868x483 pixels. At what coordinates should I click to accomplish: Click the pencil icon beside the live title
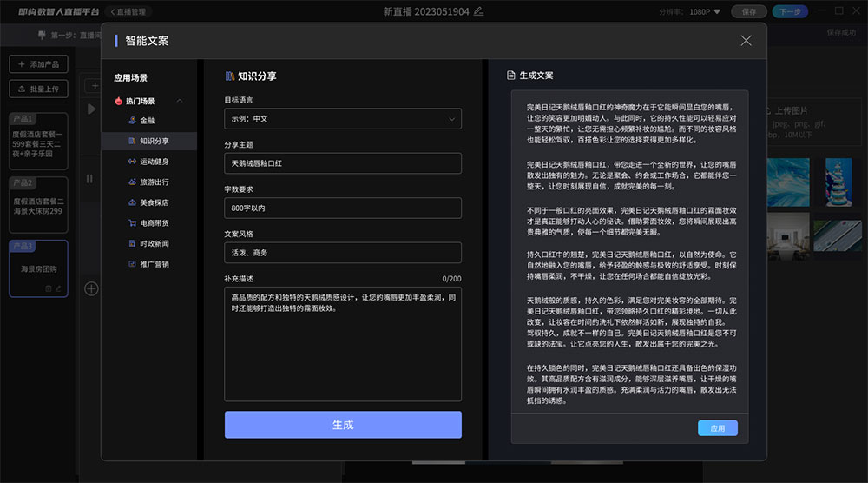coord(478,11)
